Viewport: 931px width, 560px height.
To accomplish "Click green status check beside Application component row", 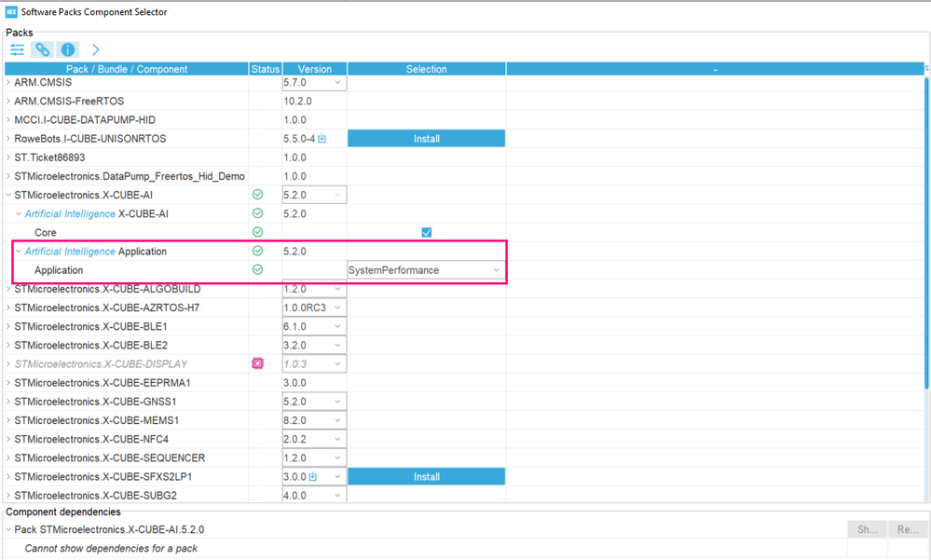I will 258,269.
